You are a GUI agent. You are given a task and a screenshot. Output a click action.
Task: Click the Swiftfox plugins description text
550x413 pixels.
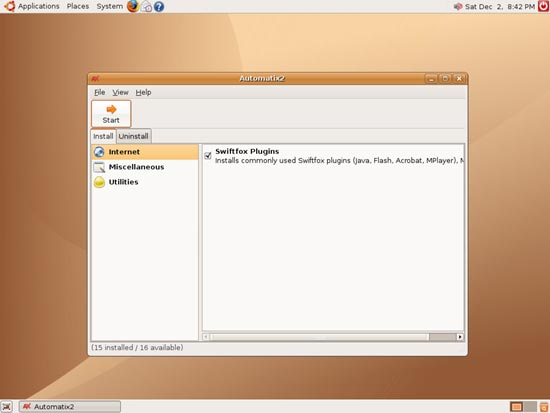339,161
